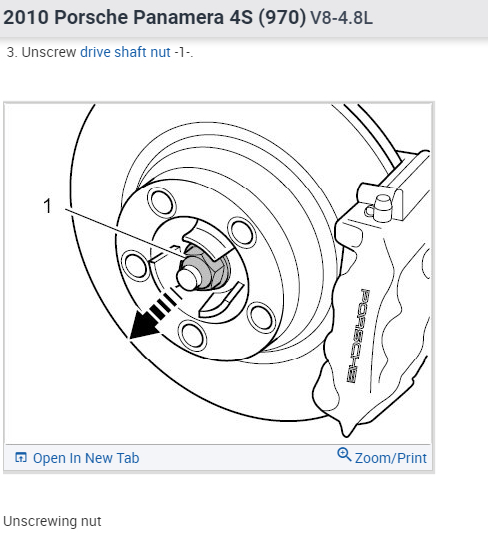The image size is (488, 533).
Task: Click the bleeder valve atop the caliper
Action: tap(382, 207)
